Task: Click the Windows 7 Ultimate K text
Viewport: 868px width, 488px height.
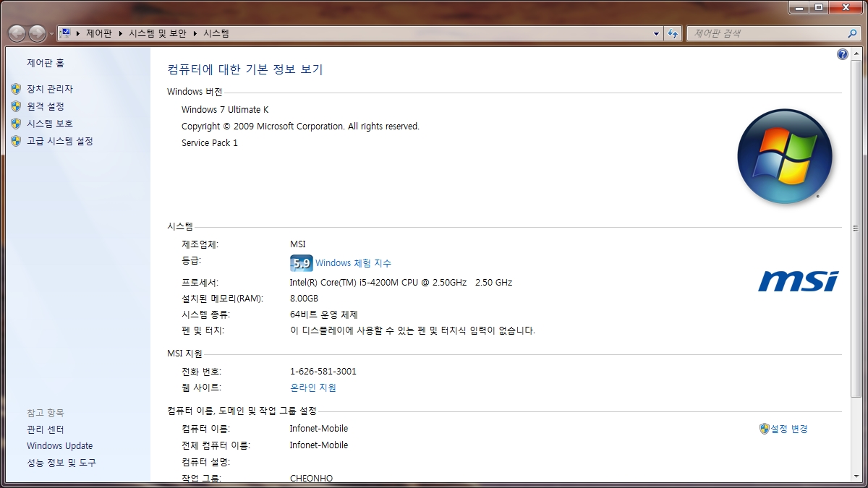Action: tap(225, 110)
